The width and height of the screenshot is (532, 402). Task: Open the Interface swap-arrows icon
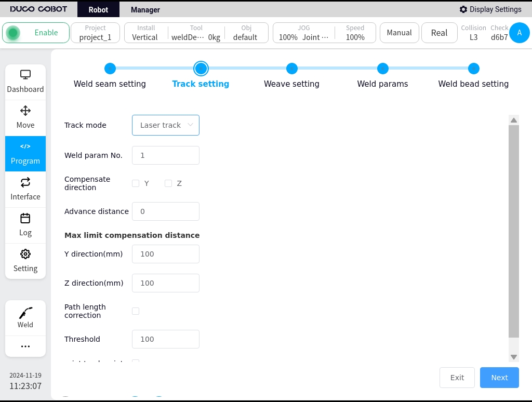(x=25, y=182)
